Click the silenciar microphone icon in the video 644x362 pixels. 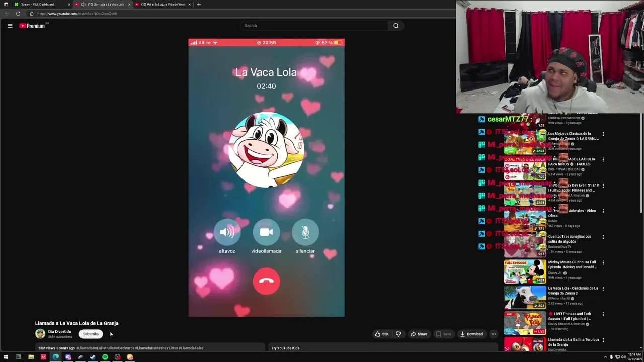point(305,232)
